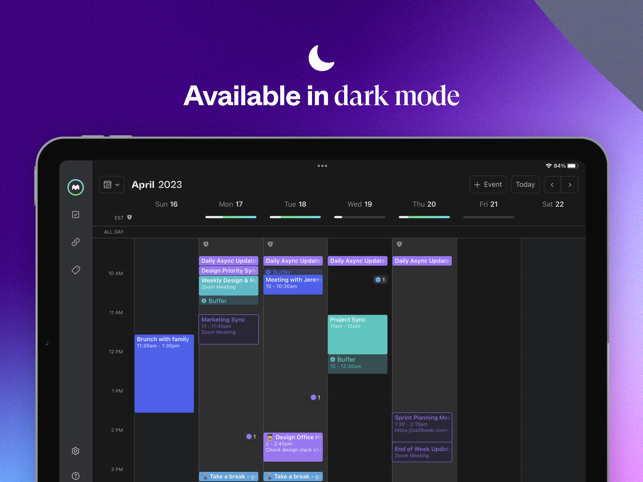The image size is (643, 482).
Task: Tap the three-dot multitasking indicator
Action: click(x=322, y=166)
